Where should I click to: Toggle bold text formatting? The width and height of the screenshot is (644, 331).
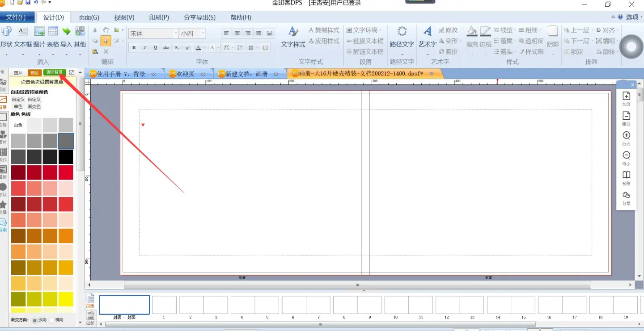pyautogui.click(x=134, y=48)
